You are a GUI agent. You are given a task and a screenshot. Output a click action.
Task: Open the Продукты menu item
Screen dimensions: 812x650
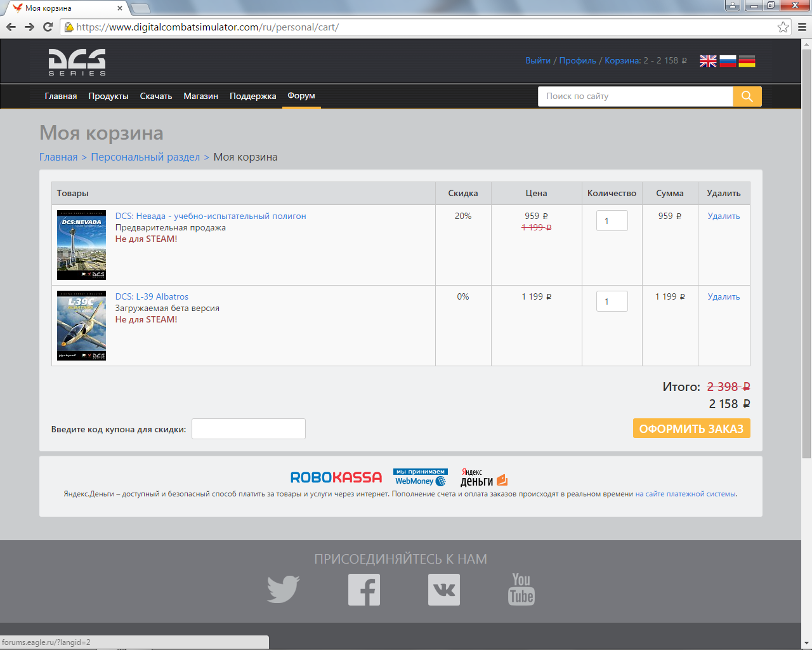(x=108, y=96)
